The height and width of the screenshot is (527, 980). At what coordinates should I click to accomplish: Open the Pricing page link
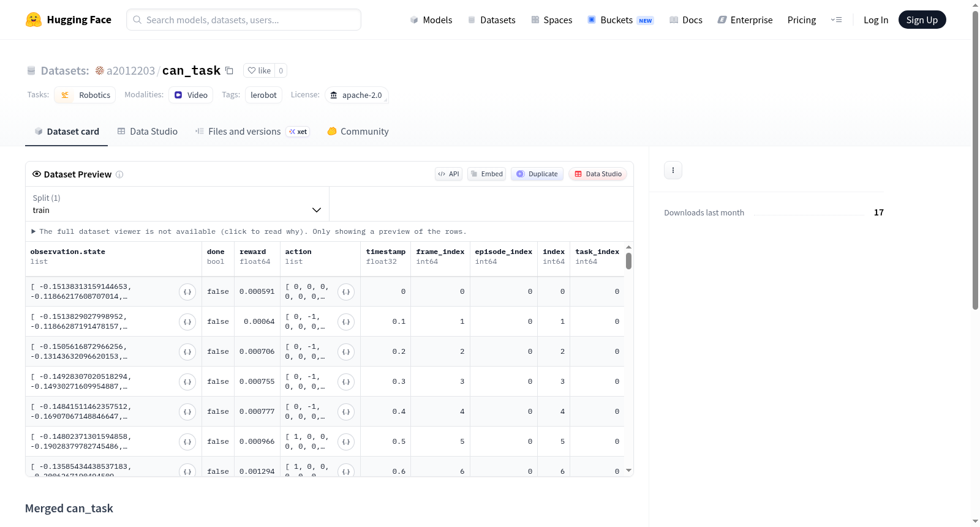[x=802, y=20]
